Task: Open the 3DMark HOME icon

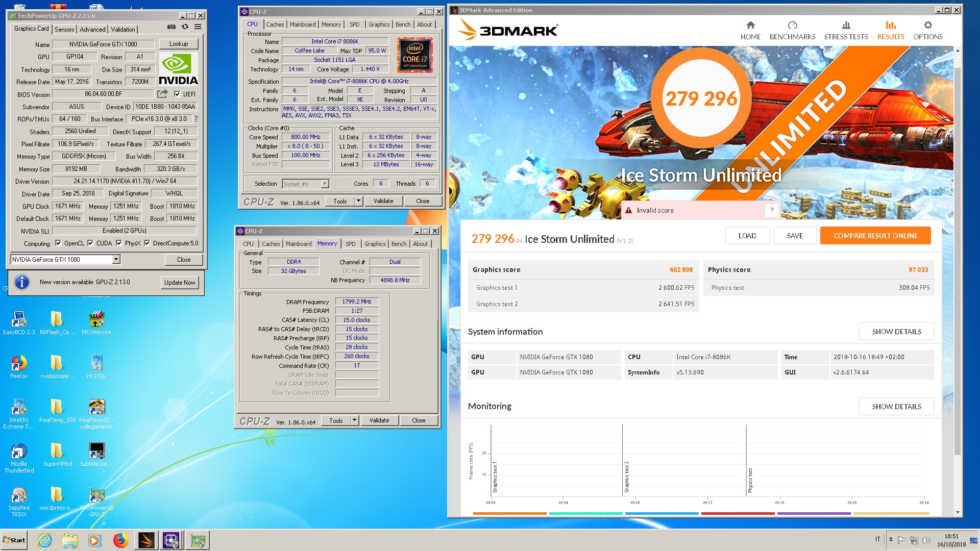Action: coord(750,25)
